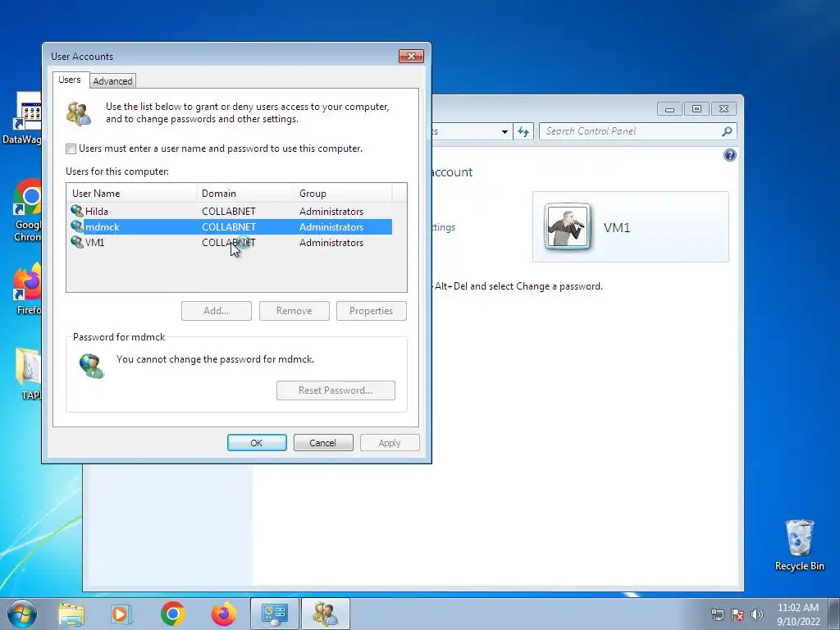The width and height of the screenshot is (840, 630).
Task: Click the taskbar clock and date
Action: pyautogui.click(x=797, y=614)
